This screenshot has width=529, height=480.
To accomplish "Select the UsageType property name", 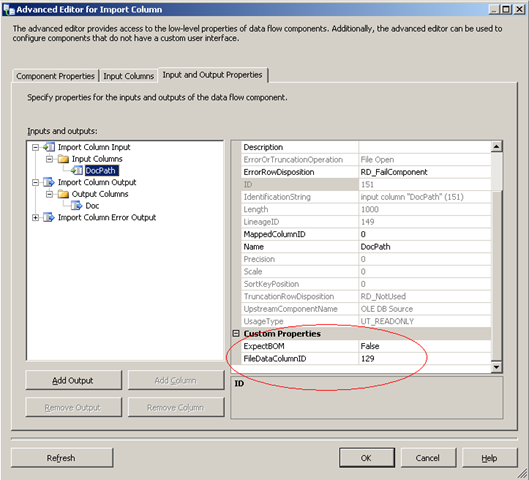I will click(x=264, y=321).
